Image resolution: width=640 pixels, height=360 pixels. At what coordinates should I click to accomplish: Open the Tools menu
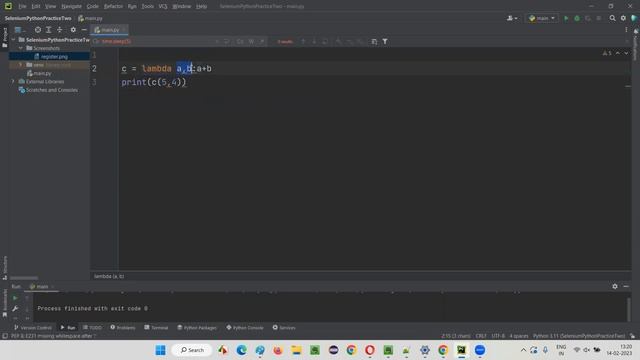click(x=148, y=6)
